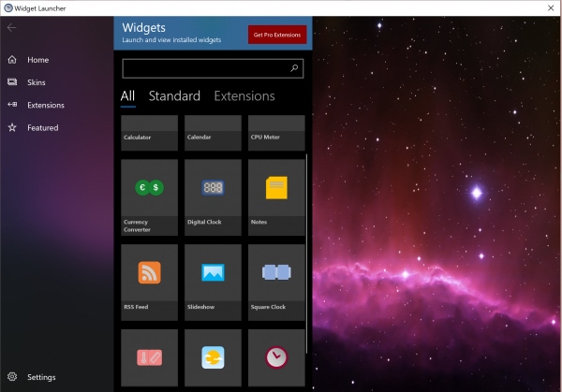Click the Get Pro Extensions button
The height and width of the screenshot is (392, 562).
[276, 35]
